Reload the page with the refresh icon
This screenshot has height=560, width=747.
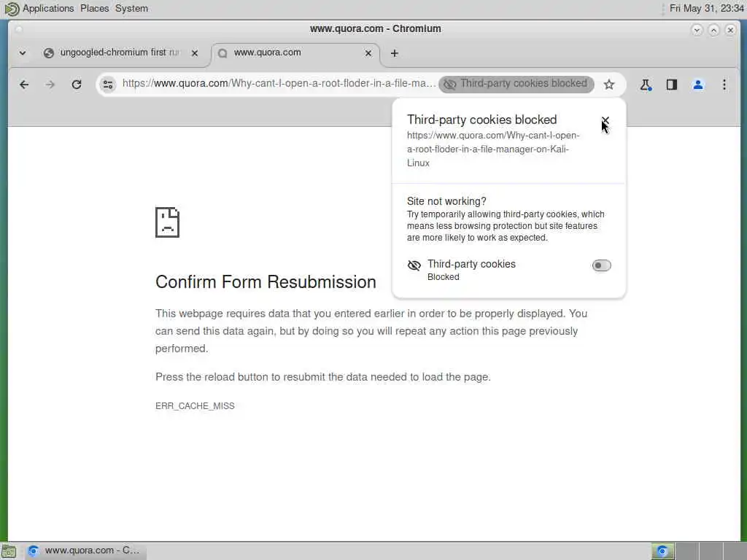pos(76,85)
